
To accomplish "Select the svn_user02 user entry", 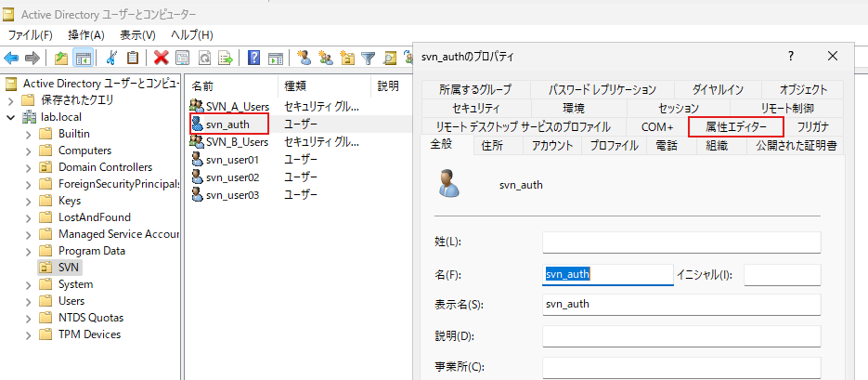I will (231, 177).
